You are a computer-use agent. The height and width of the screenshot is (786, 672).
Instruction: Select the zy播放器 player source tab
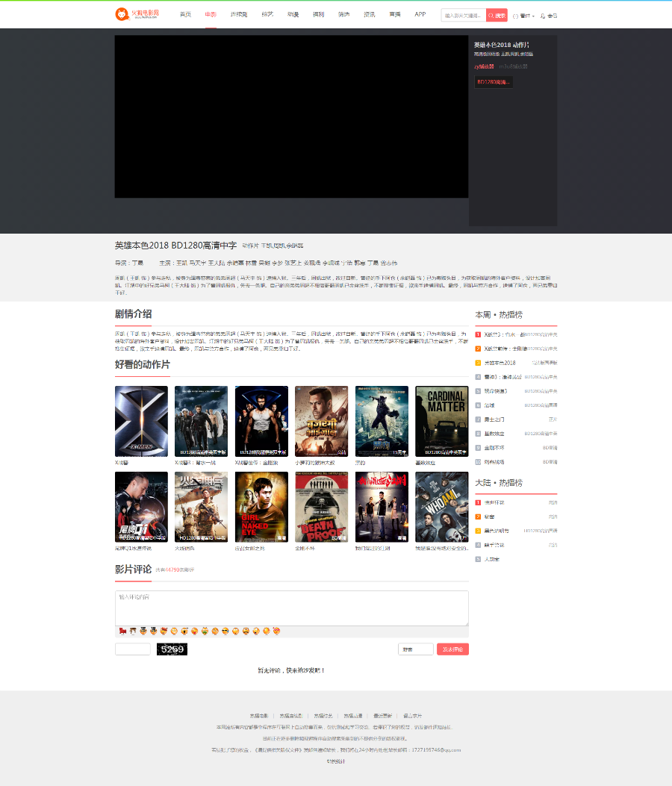point(484,66)
